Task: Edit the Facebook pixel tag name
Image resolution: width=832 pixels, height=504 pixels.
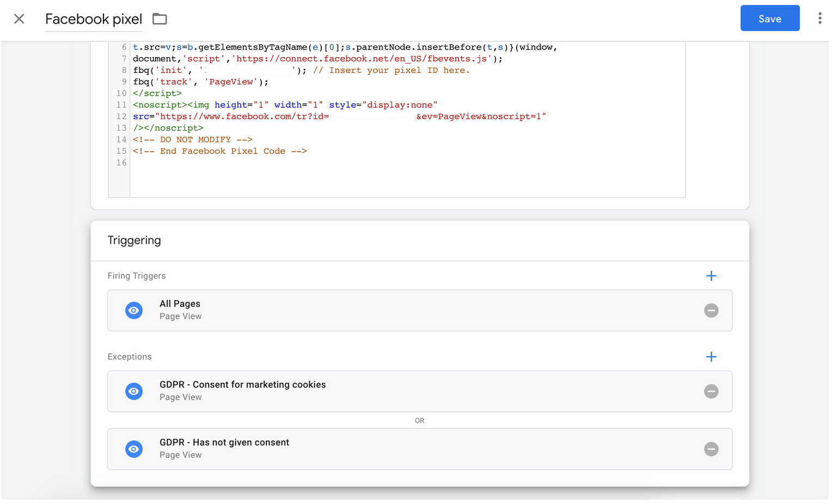Action: coord(93,20)
